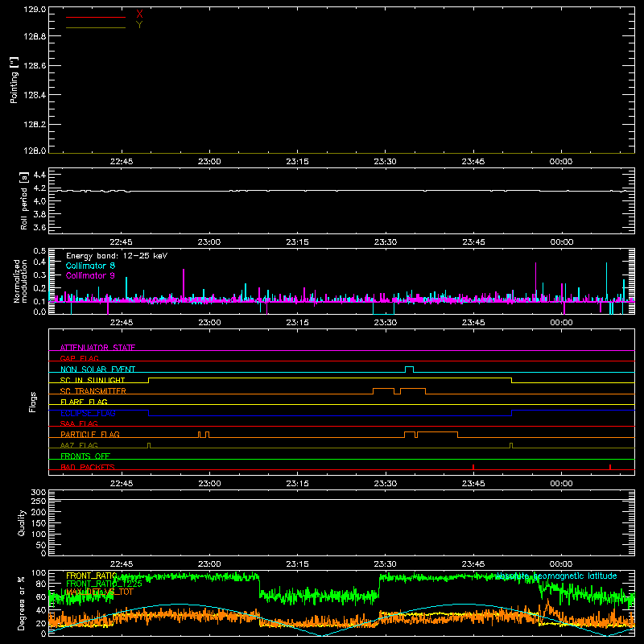644x644 pixels.
Task: Click the 3.6 tick on Roll period axis
Action: coord(39,227)
